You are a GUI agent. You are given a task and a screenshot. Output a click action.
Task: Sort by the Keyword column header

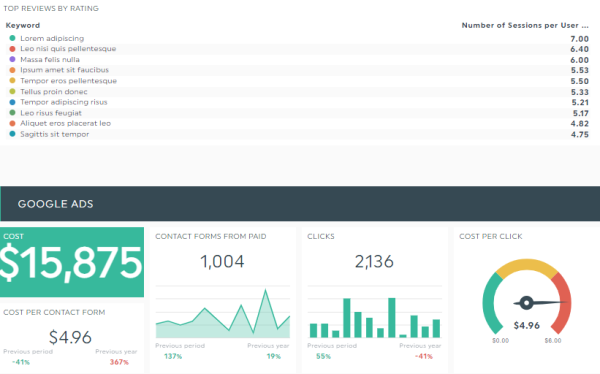pyautogui.click(x=23, y=25)
